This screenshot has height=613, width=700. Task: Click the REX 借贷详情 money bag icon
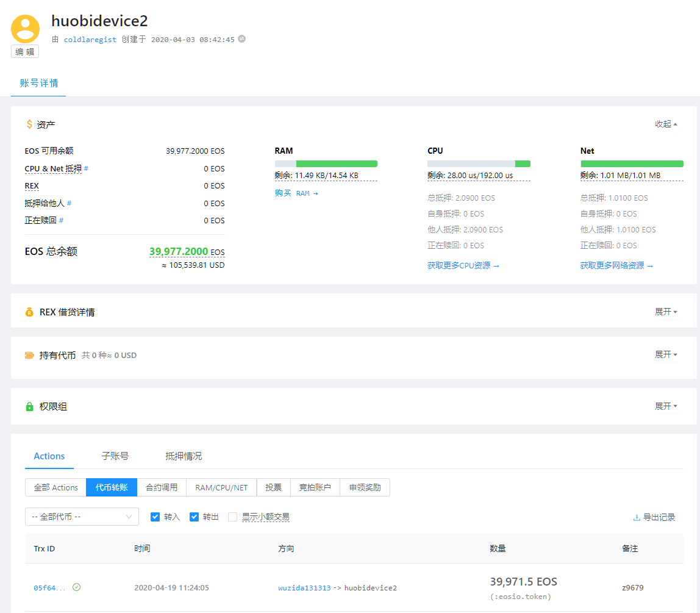[x=29, y=312]
